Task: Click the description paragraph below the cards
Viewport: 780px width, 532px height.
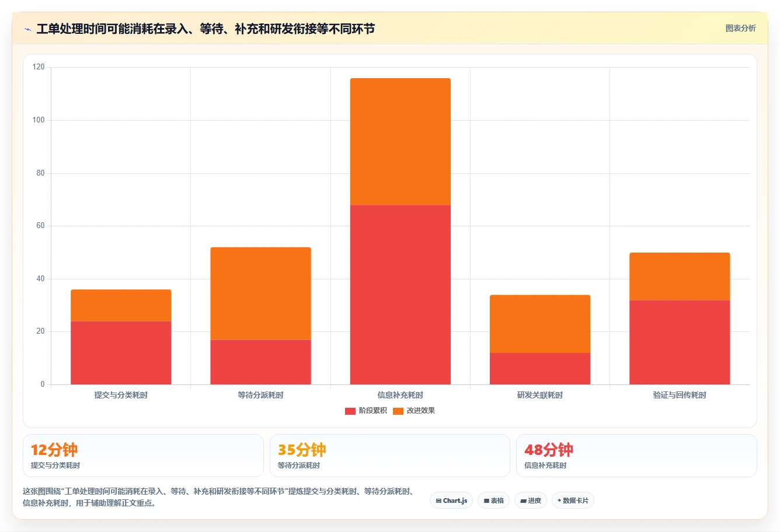Action: (219, 497)
